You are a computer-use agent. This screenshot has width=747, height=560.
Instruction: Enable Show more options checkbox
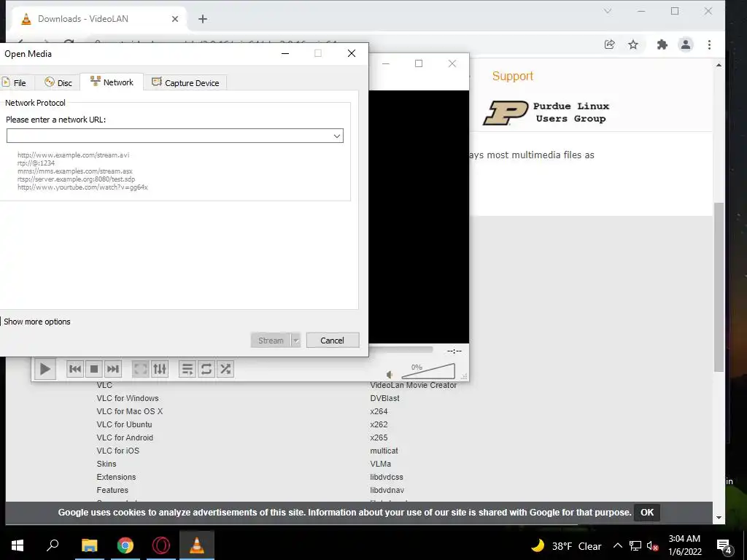pos(35,322)
